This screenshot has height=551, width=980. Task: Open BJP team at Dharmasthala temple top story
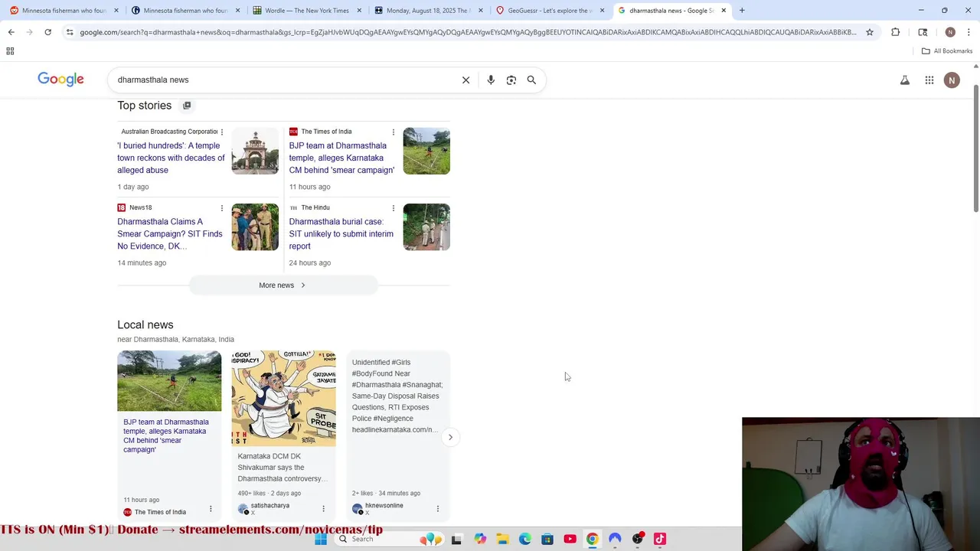pos(341,158)
